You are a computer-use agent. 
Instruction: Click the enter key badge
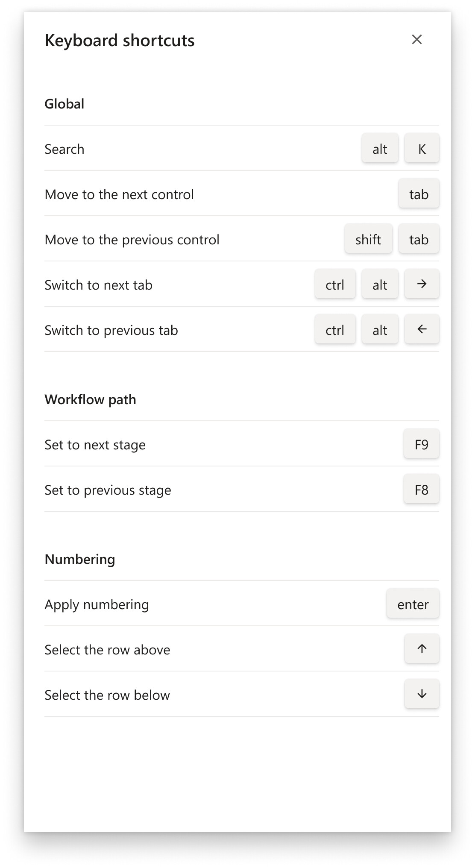point(413,604)
